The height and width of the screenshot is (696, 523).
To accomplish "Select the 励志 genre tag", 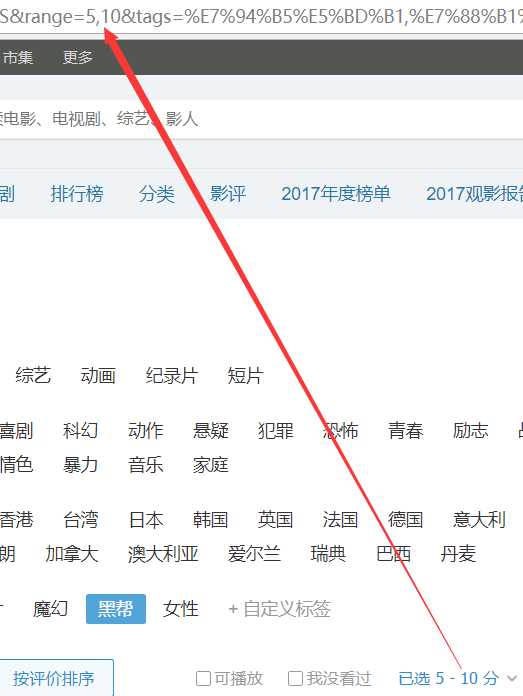I will [470, 431].
